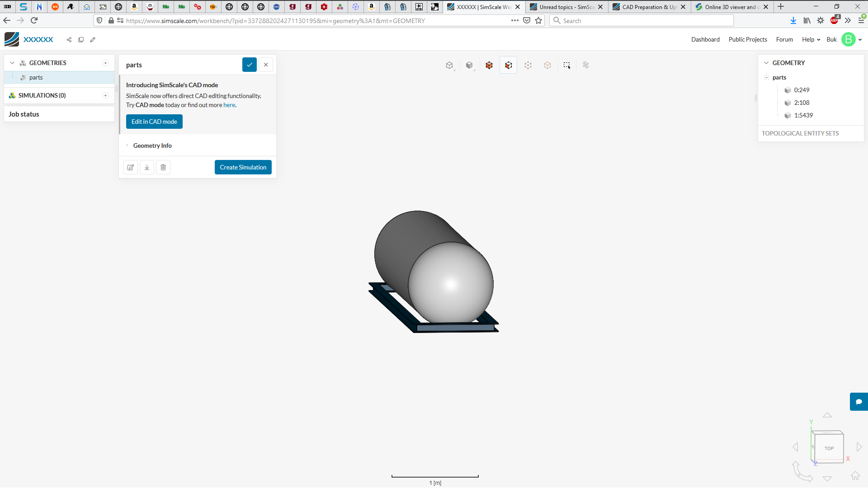Open the Help dropdown menu

[x=811, y=40]
